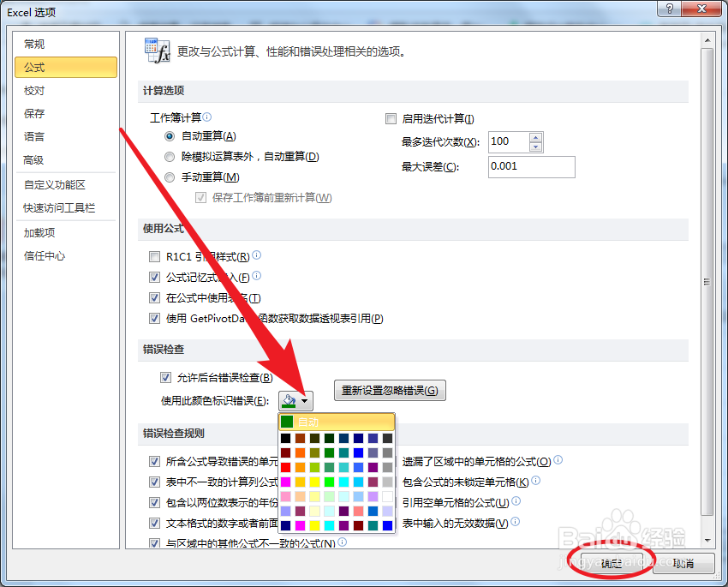Click the paint bucket error color icon
728x587 pixels.
click(288, 400)
